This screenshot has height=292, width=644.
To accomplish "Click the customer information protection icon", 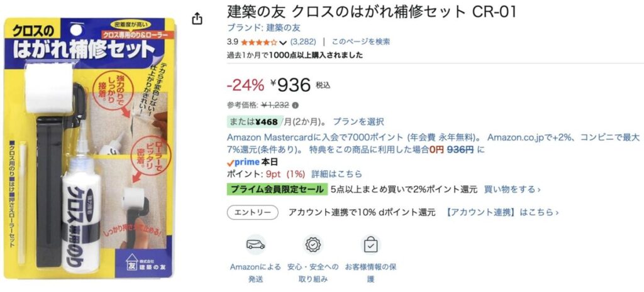I will tap(370, 244).
